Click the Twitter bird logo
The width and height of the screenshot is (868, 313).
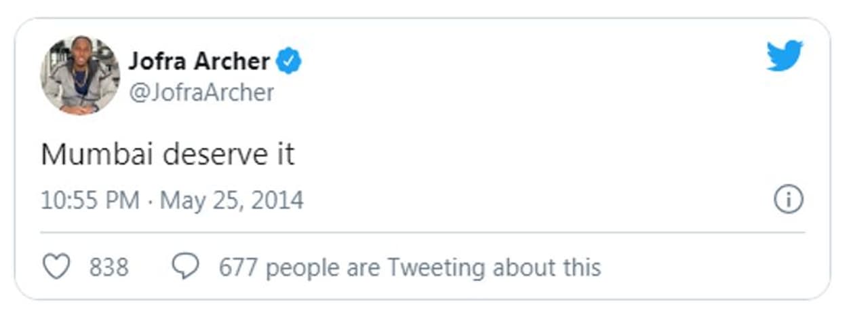pyautogui.click(x=785, y=56)
